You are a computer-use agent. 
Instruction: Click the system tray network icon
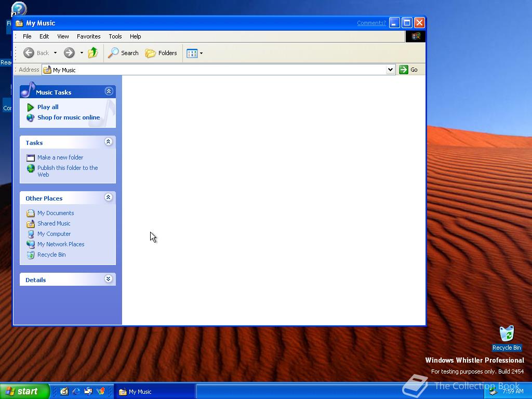point(493,392)
